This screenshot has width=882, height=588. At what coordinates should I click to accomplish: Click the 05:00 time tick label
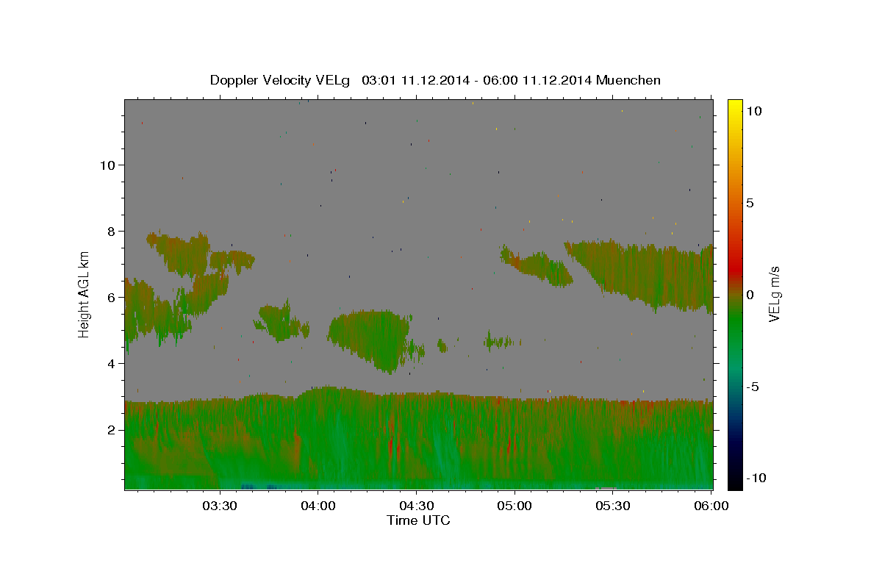[514, 506]
